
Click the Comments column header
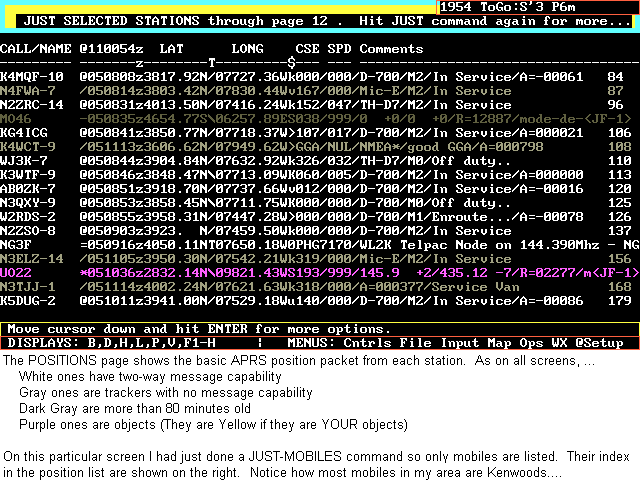391,48
